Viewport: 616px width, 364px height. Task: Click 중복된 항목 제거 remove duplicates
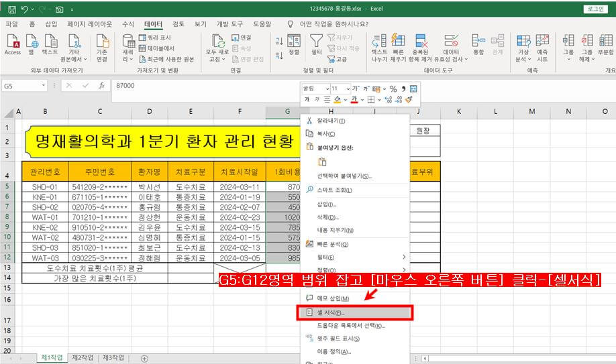coord(420,48)
